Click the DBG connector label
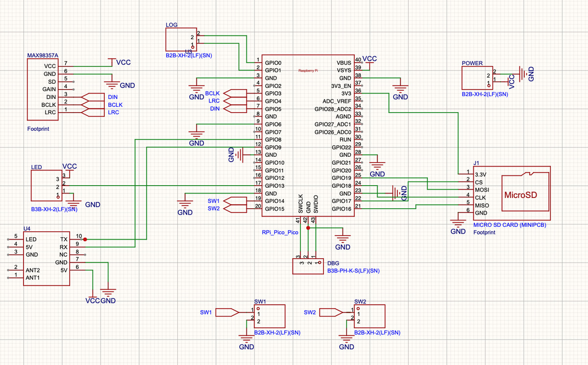The height and width of the screenshot is (365, 588). [x=333, y=264]
